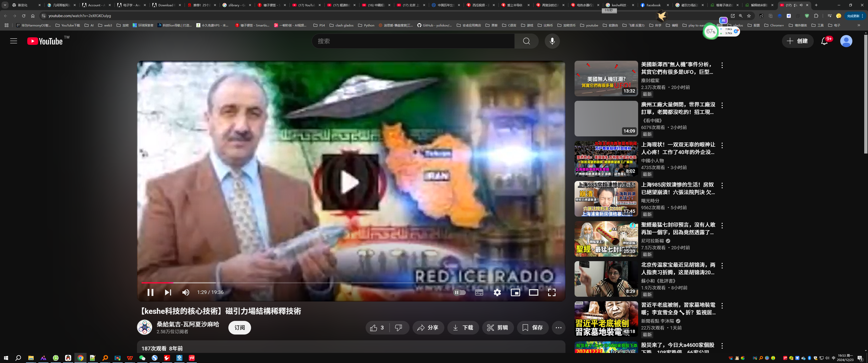Open the notifications bell
Image resolution: width=868 pixels, height=363 pixels.
pos(824,41)
